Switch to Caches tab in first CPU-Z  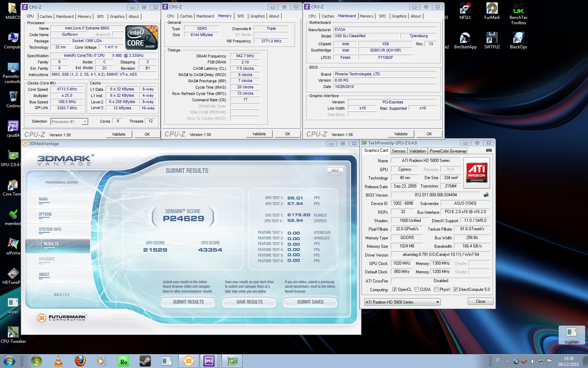[45, 16]
